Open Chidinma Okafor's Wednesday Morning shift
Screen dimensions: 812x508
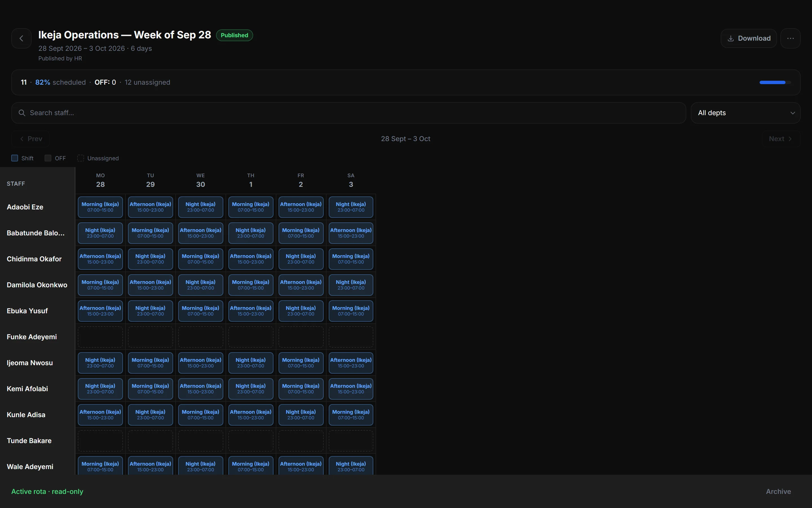200,259
